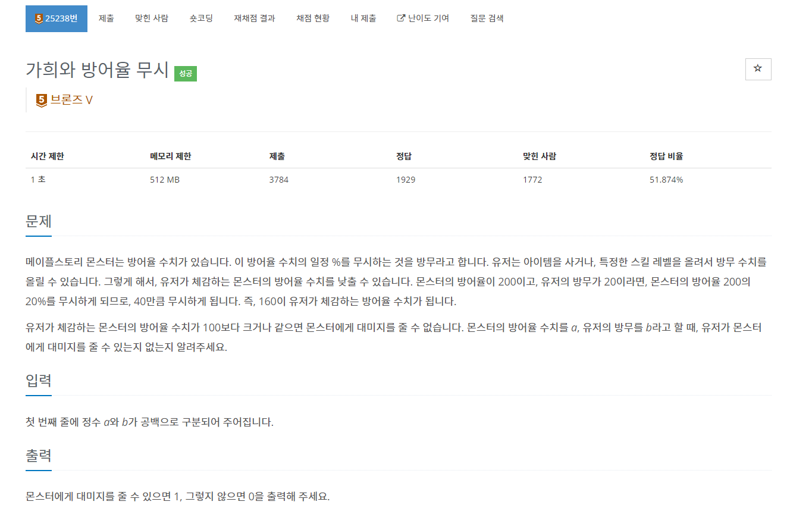Click the 시간 제한 column header
The image size is (812, 511).
click(48, 156)
